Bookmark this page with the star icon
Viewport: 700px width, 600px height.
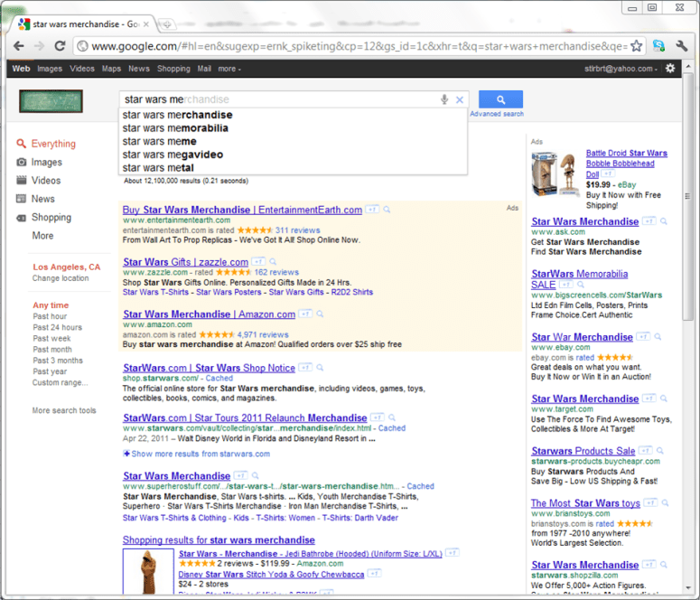pyautogui.click(x=636, y=46)
